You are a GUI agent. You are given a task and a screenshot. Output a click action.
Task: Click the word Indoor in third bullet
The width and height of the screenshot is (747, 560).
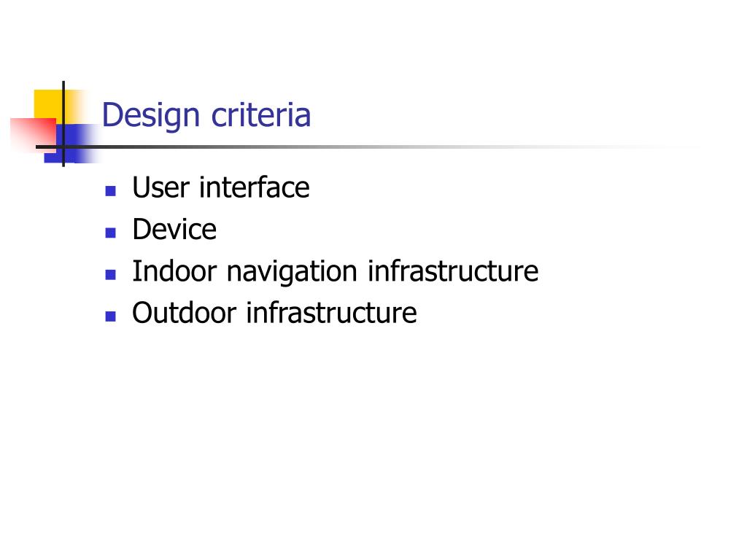pos(175,271)
